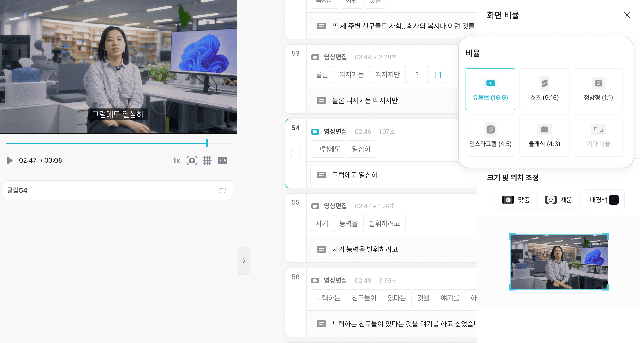This screenshot has width=644, height=343.
Task: Select the 정방형 (1:1) aspect ratio
Action: point(598,89)
